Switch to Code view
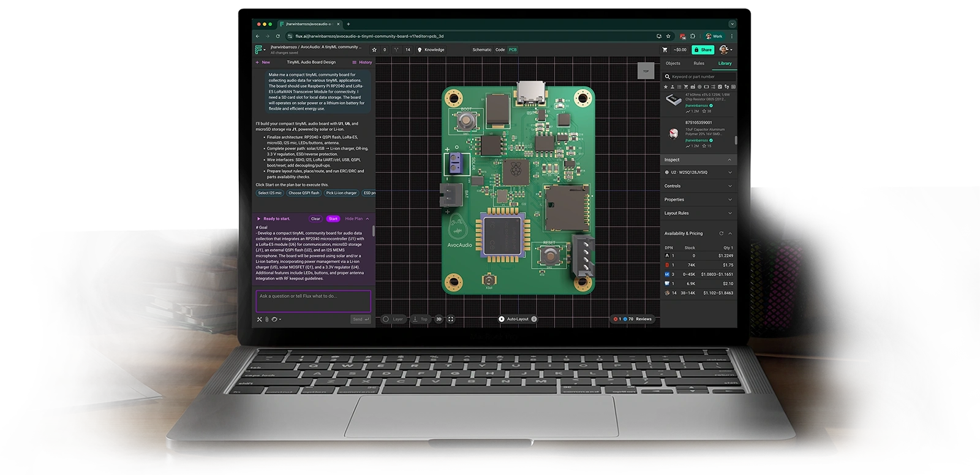Viewport: 980px width, 475px height. [x=500, y=50]
